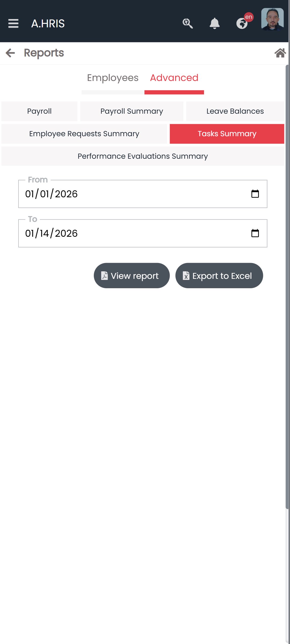Viewport: 290px width, 644px height.
Task: Open the notifications bell
Action: click(215, 24)
